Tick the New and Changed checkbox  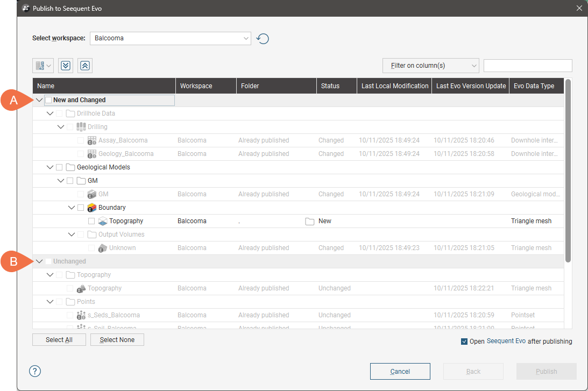click(x=48, y=100)
